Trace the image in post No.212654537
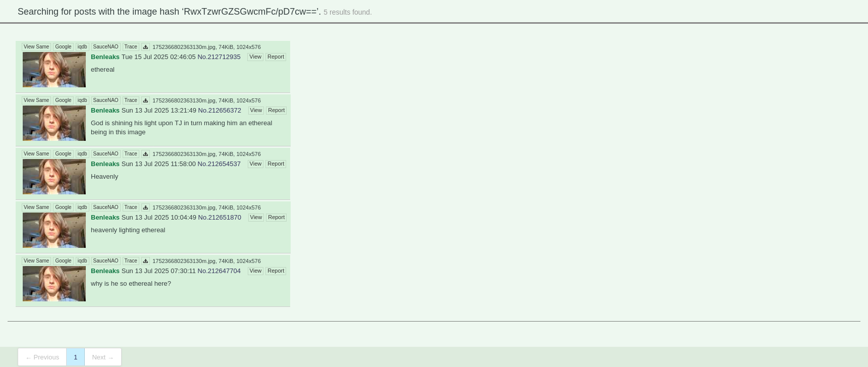Image resolution: width=868 pixels, height=367 pixels. coord(131,154)
